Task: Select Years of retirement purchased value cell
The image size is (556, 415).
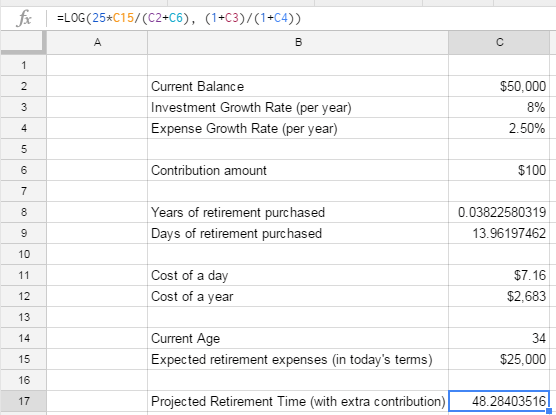Action: tap(499, 212)
